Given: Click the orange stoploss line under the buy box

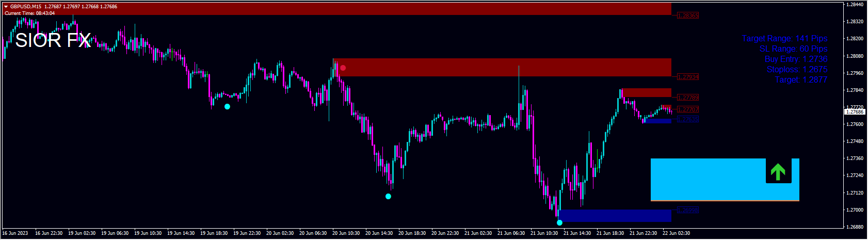Looking at the screenshot, I should pyautogui.click(x=725, y=200).
